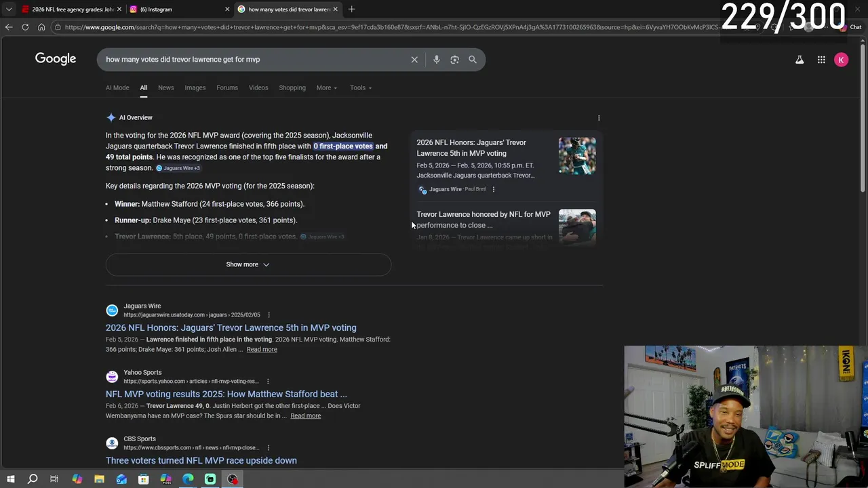This screenshot has width=868, height=488.
Task: Switch to Shopping results
Action: [x=292, y=87]
